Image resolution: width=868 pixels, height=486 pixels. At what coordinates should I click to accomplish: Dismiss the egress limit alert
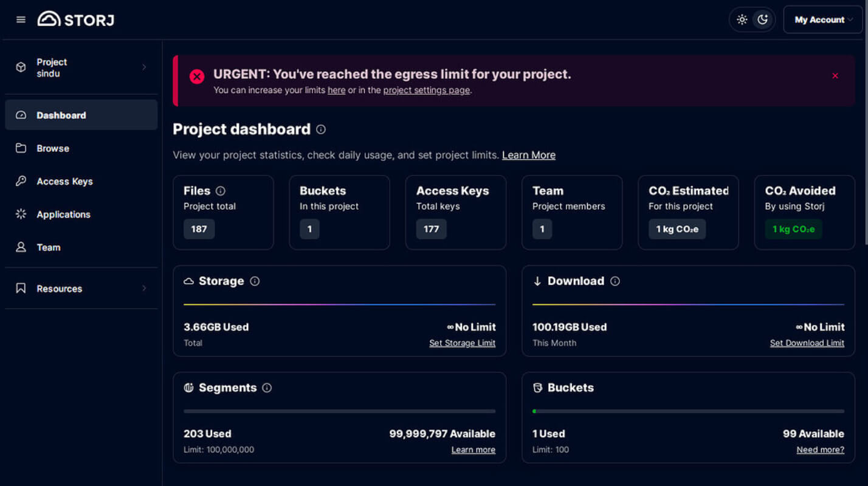pyautogui.click(x=835, y=76)
